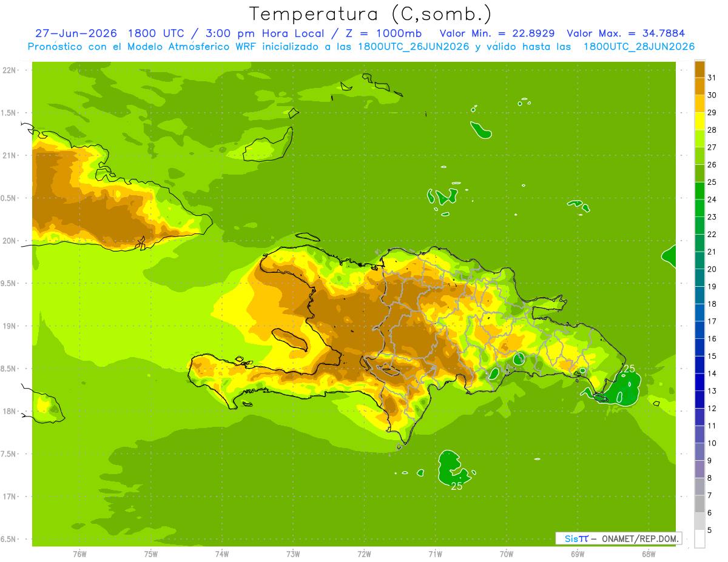Click the latitude axis label "20N"

coord(9,241)
